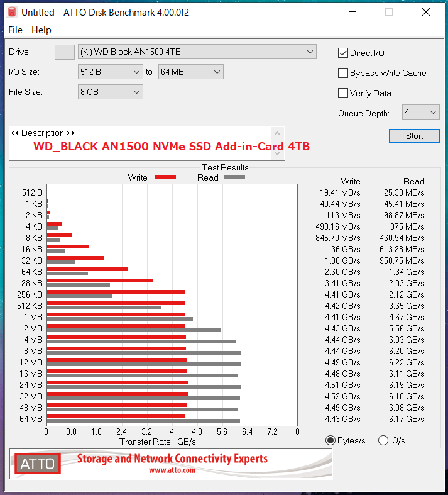Image resolution: width=448 pixels, height=495 pixels.
Task: Click the 4.52 GB/s write value
Action: (342, 396)
